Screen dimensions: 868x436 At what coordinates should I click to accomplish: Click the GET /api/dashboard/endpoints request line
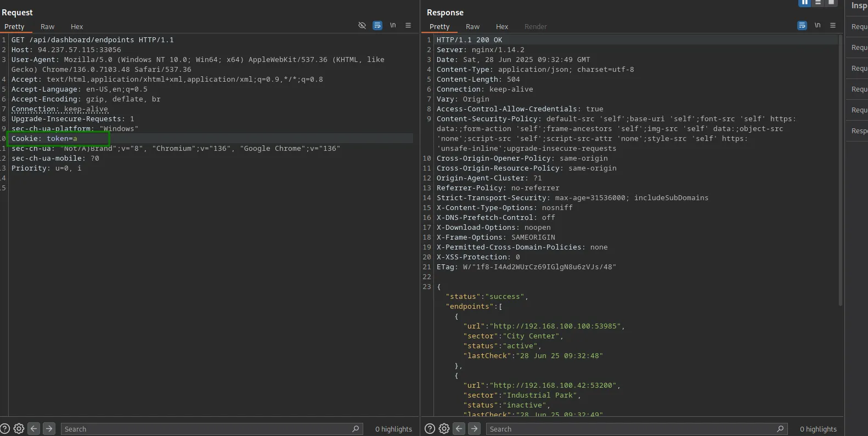(x=92, y=40)
